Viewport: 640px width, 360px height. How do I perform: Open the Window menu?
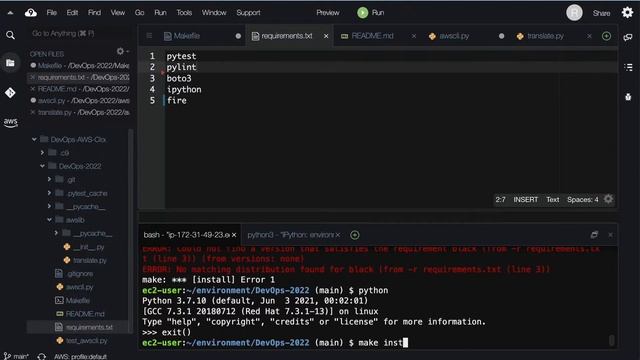[x=214, y=13]
